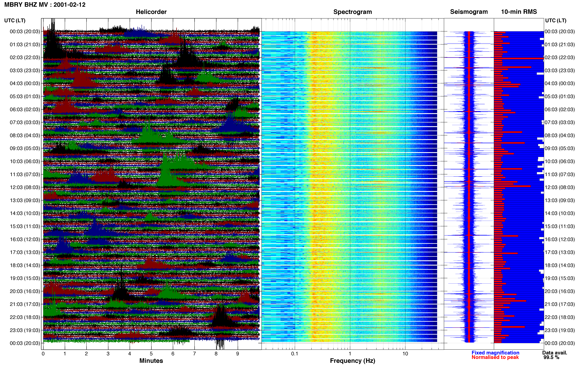
Task: Click the '1' frequency tick label
Action: tap(350, 354)
